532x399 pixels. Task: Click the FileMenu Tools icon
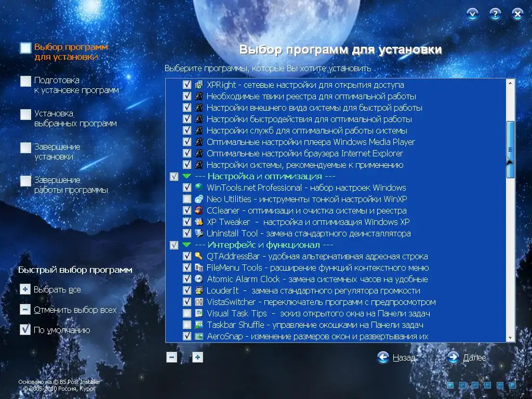tap(199, 268)
